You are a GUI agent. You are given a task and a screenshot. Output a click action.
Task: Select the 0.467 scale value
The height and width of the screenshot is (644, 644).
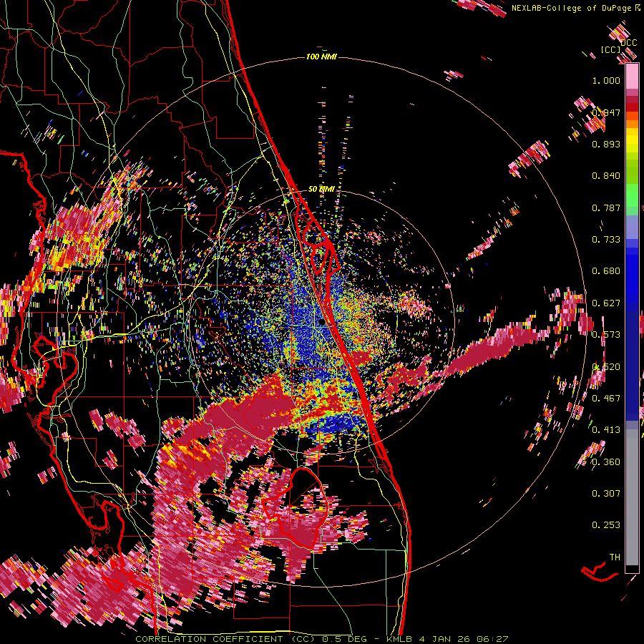[606, 398]
